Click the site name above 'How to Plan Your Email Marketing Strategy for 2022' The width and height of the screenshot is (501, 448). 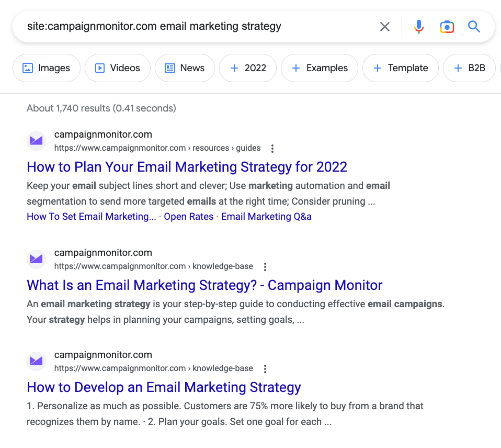pyautogui.click(x=103, y=135)
